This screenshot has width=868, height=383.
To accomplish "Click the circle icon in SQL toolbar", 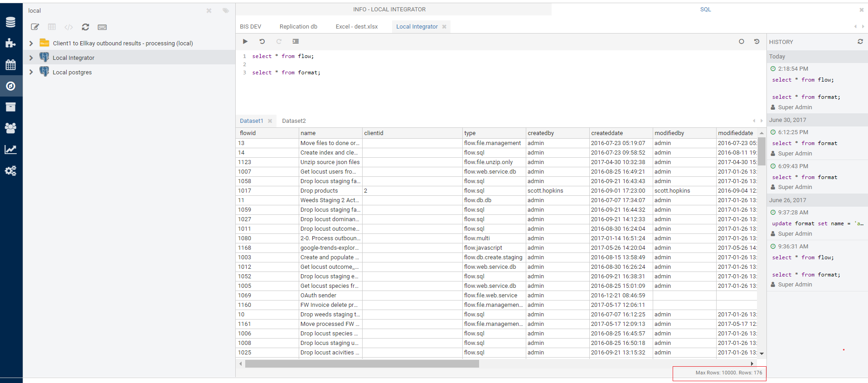I will tap(742, 41).
